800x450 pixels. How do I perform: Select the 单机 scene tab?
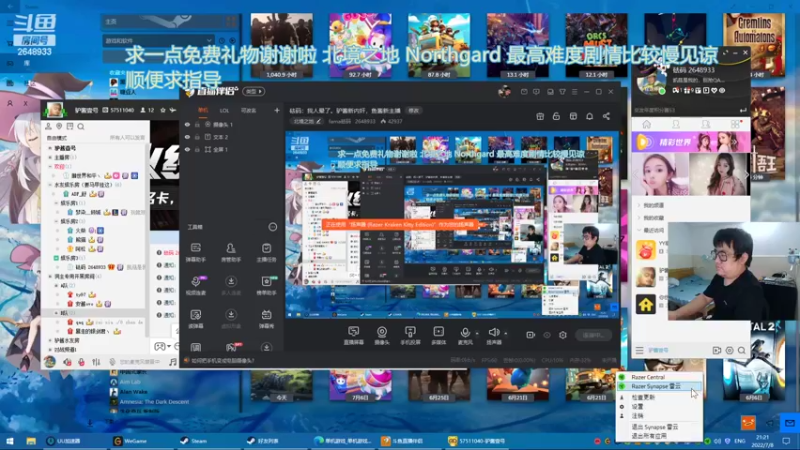[203, 110]
